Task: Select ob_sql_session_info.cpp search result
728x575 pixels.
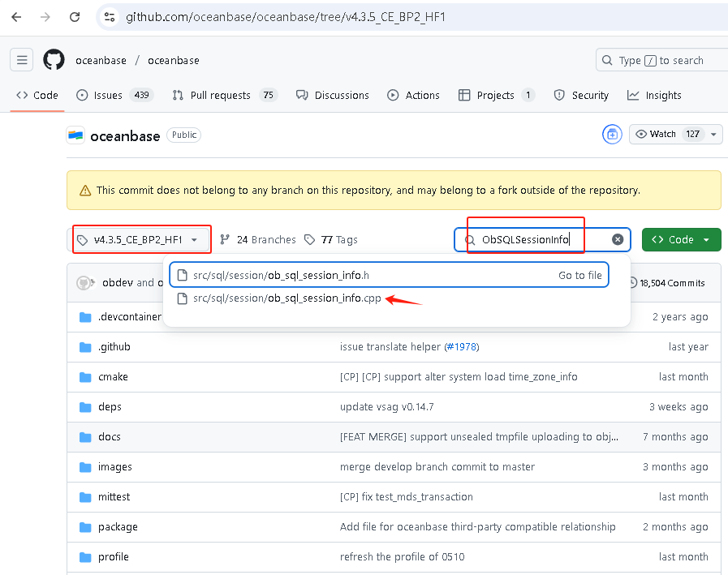Action: [287, 298]
